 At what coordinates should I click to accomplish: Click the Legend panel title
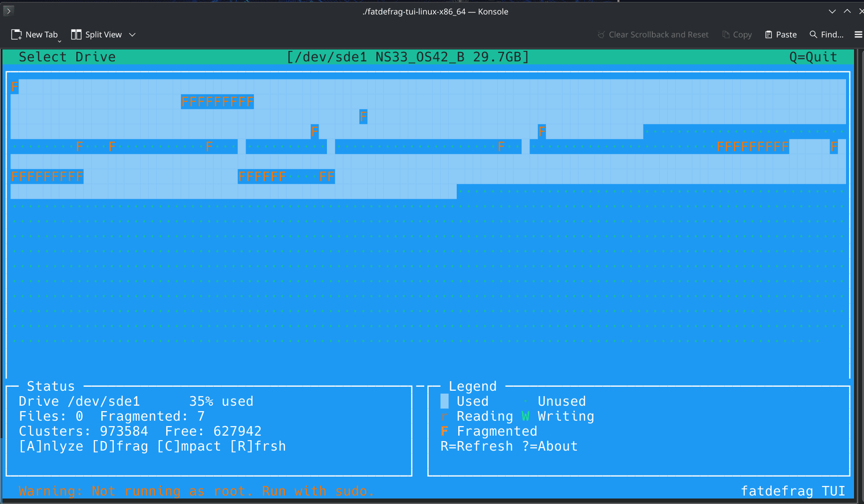pos(473,386)
